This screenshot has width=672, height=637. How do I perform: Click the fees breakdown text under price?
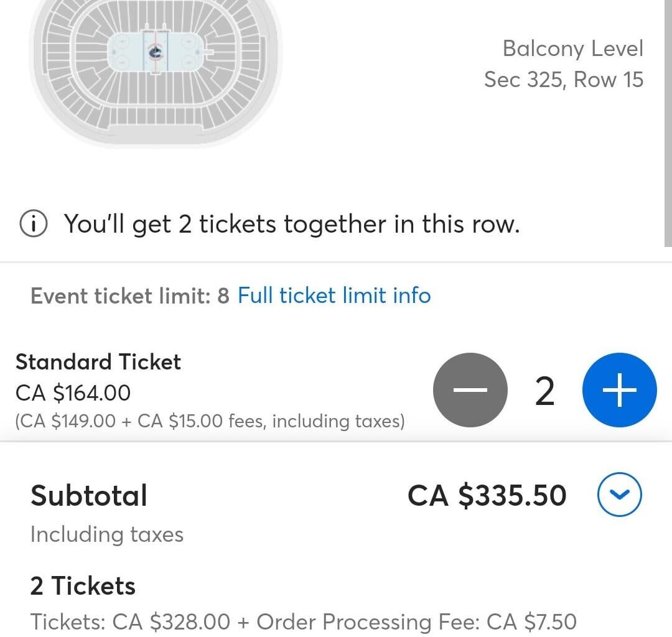(x=210, y=421)
